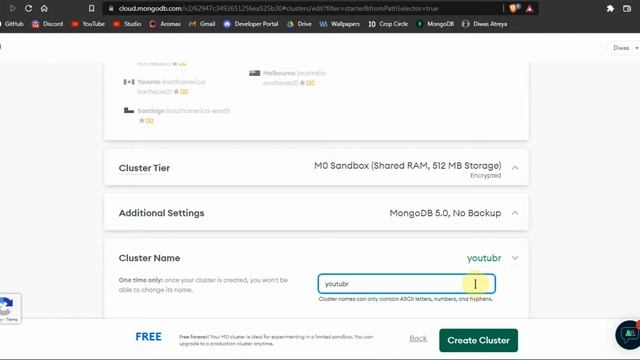Image resolution: width=640 pixels, height=360 pixels.
Task: Open the YouTube bookmark
Action: (x=88, y=24)
